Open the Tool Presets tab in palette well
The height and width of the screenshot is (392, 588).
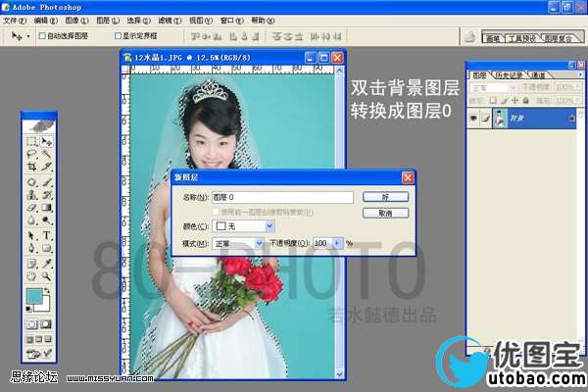(522, 38)
